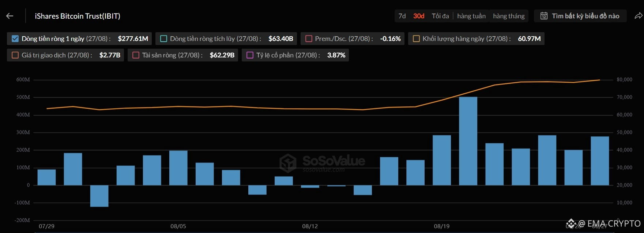Click the -200M left axis label
This screenshot has width=644, height=233.
click(22, 220)
